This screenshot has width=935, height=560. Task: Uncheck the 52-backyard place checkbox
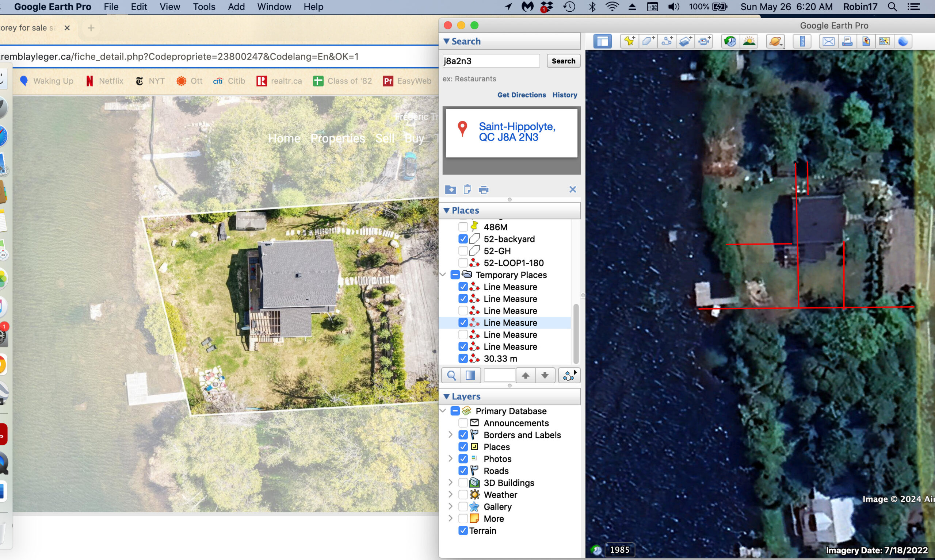coord(463,239)
